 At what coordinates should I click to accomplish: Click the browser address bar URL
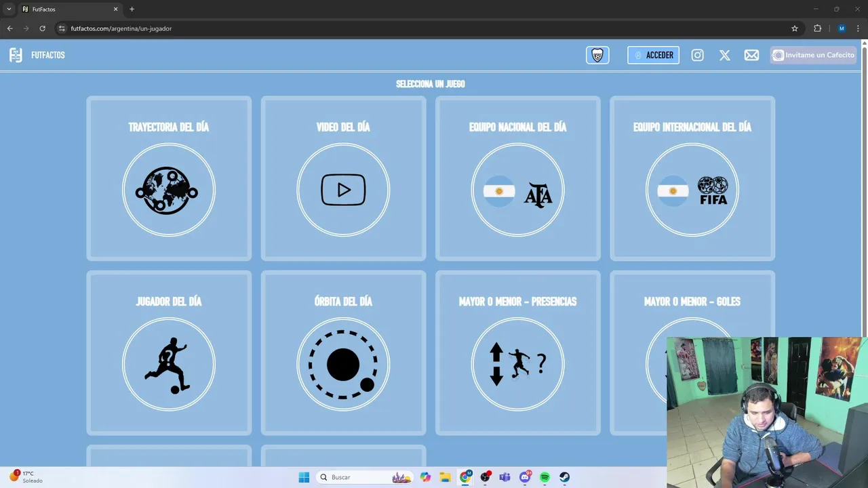coord(121,28)
